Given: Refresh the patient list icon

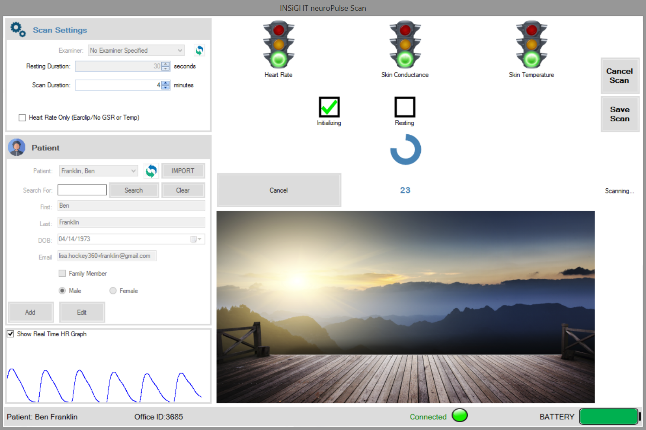Looking at the screenshot, I should (151, 171).
